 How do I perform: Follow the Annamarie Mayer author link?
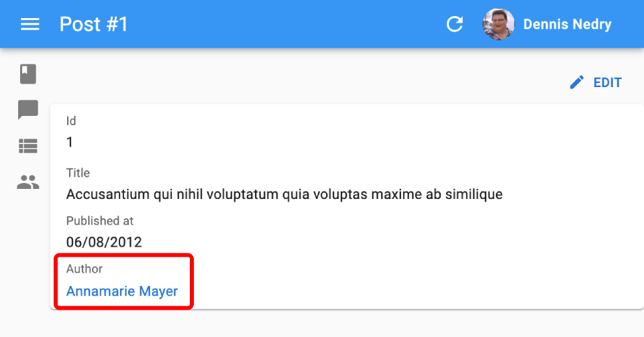point(122,291)
